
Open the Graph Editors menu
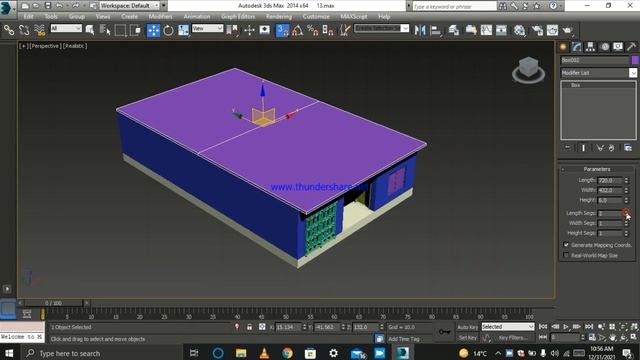point(238,16)
